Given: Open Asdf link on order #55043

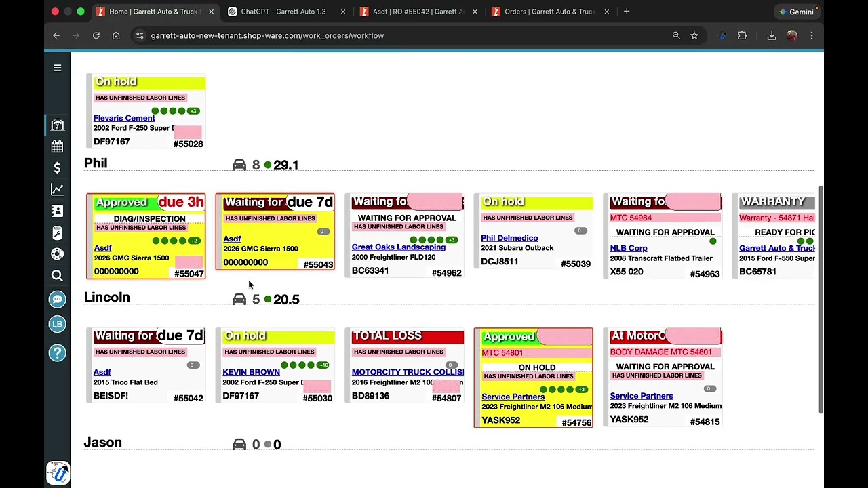Looking at the screenshot, I should coord(232,239).
